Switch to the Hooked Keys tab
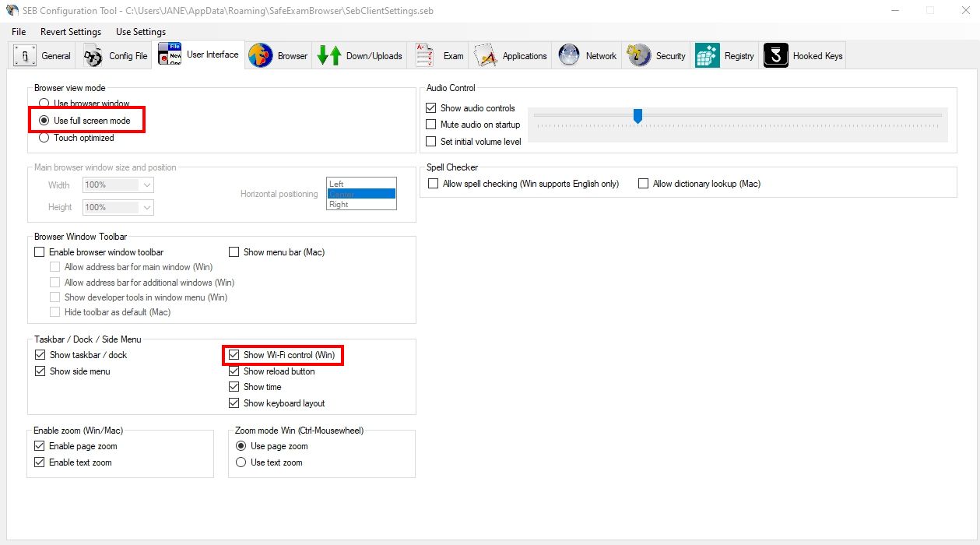 coord(803,56)
